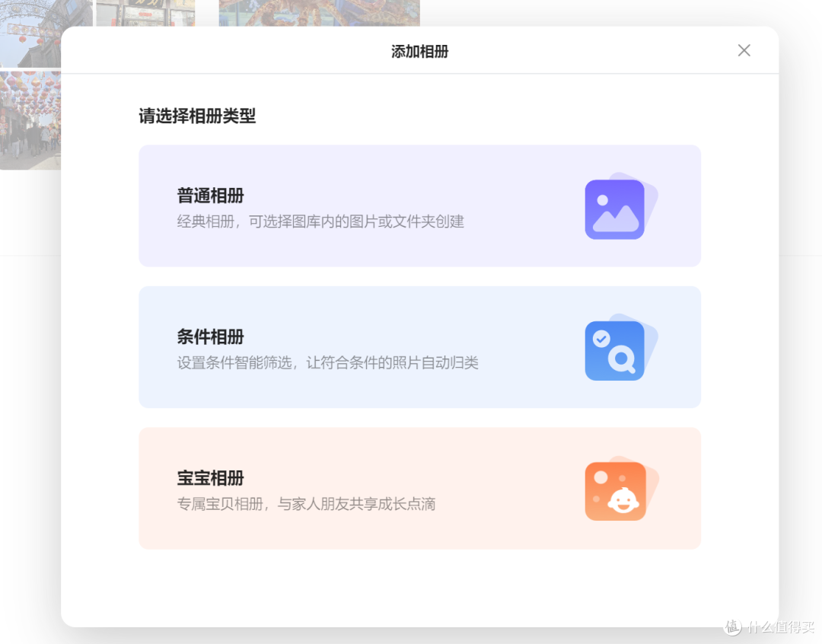
Task: Open the archway street photo thumbnail in background
Action: click(x=30, y=33)
